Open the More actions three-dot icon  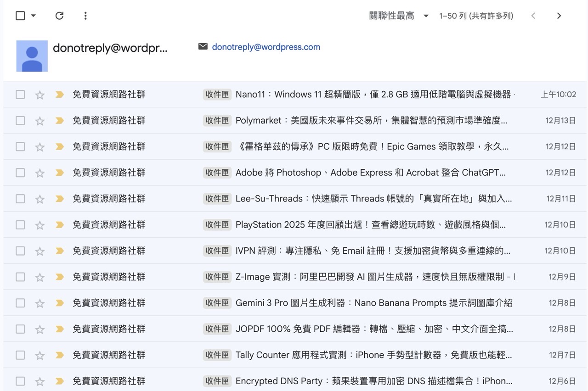pyautogui.click(x=85, y=15)
